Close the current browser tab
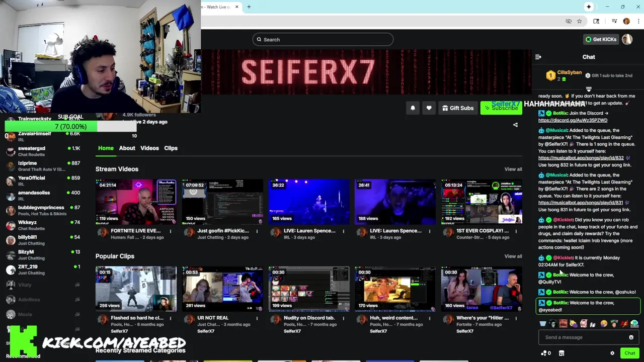The height and width of the screenshot is (362, 644). point(236,7)
